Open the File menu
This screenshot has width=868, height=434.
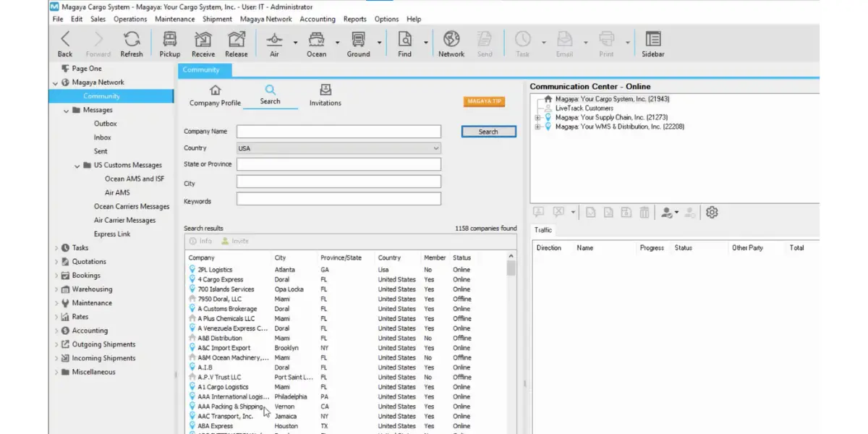tap(59, 19)
